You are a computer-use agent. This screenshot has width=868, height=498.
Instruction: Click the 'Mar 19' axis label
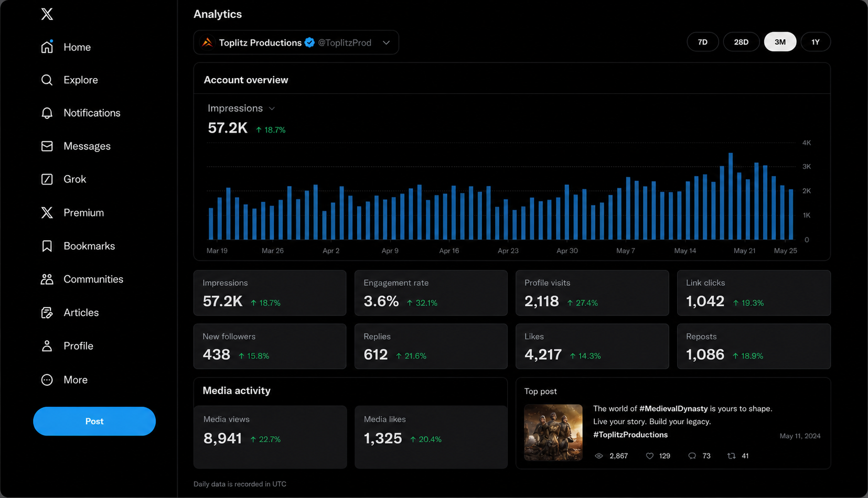(217, 251)
